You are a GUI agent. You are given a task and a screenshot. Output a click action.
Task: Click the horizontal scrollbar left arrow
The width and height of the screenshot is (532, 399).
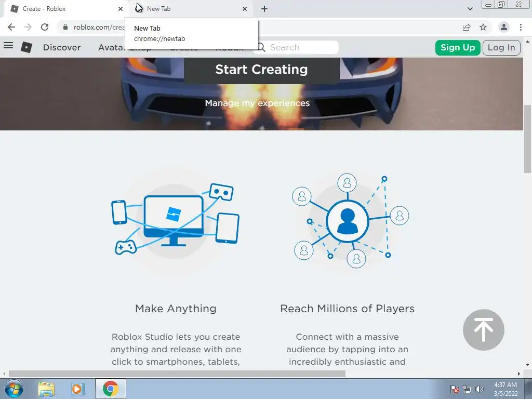click(4, 374)
